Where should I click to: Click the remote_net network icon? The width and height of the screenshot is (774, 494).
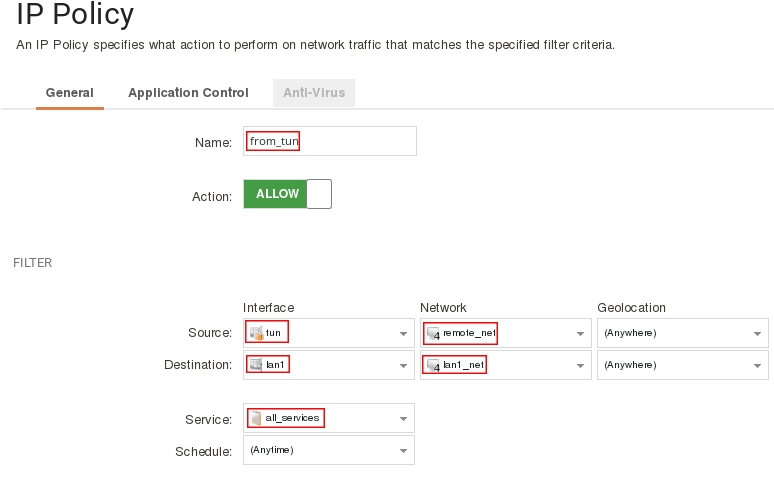pos(434,333)
